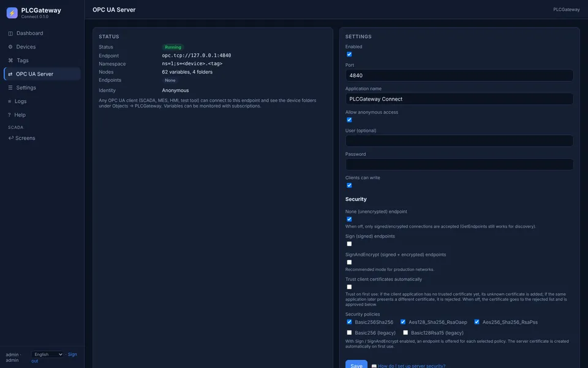
Task: Click the book icon beside security help link
Action: [374, 366]
